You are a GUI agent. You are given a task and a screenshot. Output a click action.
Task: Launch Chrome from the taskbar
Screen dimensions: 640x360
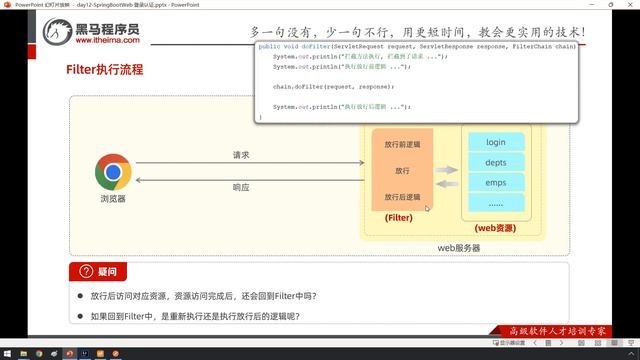tap(39, 353)
